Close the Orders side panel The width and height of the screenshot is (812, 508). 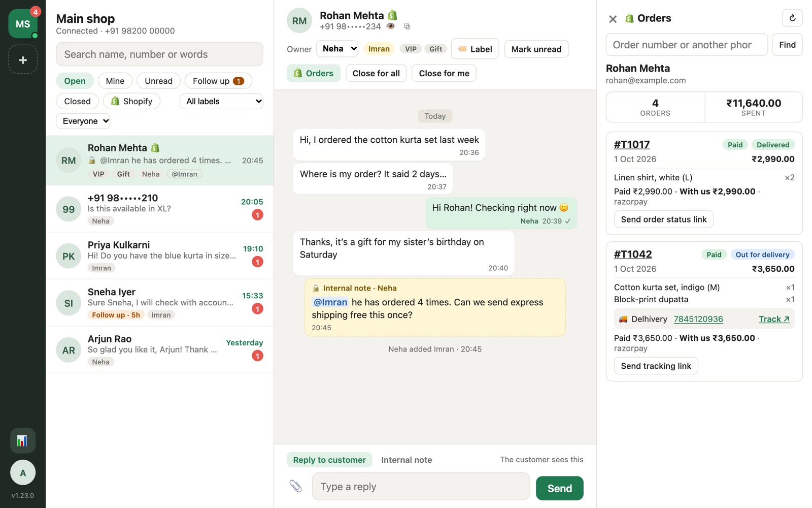[x=613, y=19]
